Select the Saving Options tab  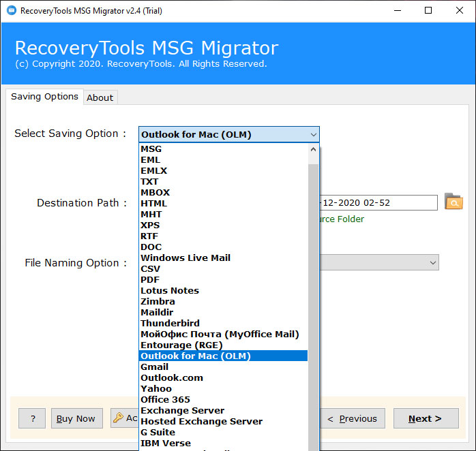(x=44, y=97)
